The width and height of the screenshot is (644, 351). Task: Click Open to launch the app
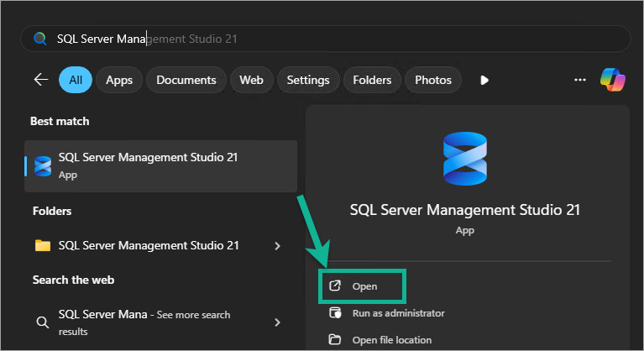[362, 286]
